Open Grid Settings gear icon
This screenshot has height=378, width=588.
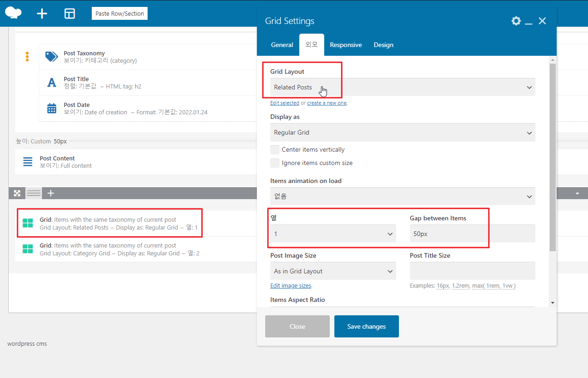516,21
